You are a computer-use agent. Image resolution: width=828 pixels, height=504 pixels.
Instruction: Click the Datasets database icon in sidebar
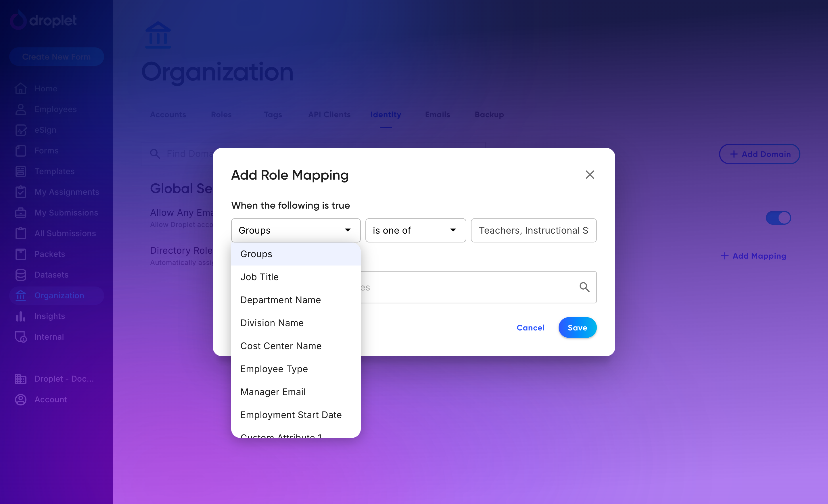coord(20,275)
